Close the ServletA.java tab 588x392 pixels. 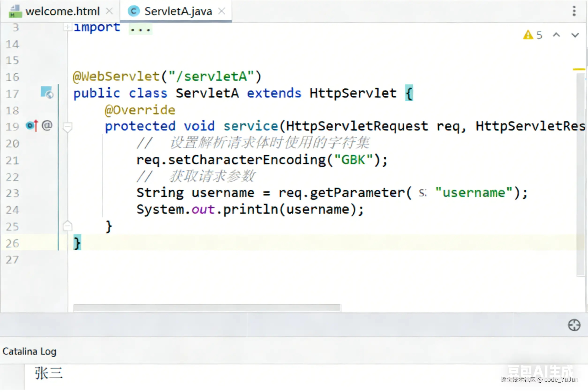(222, 11)
